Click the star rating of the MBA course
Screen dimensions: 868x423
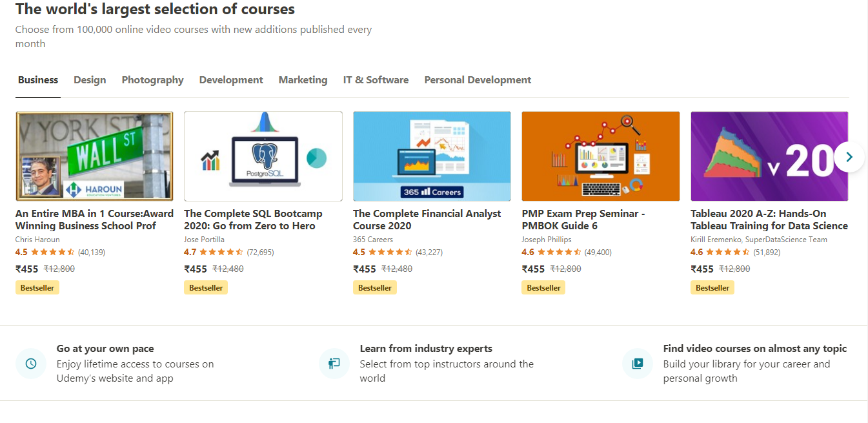click(53, 253)
